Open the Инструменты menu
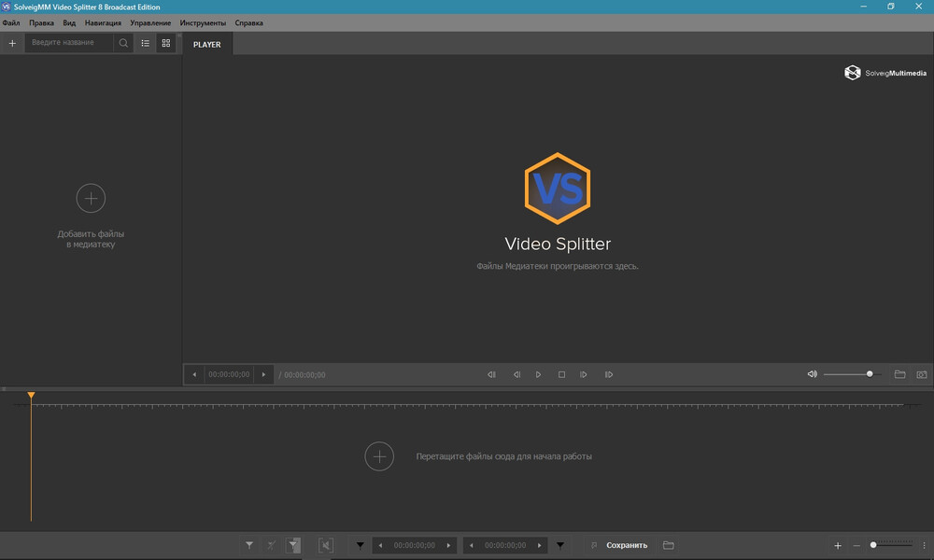934x560 pixels. point(203,22)
